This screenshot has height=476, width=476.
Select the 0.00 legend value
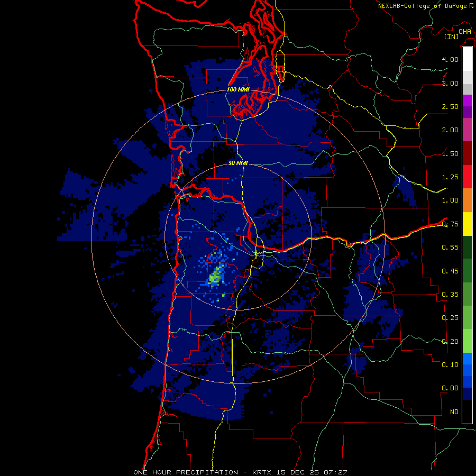pyautogui.click(x=450, y=388)
